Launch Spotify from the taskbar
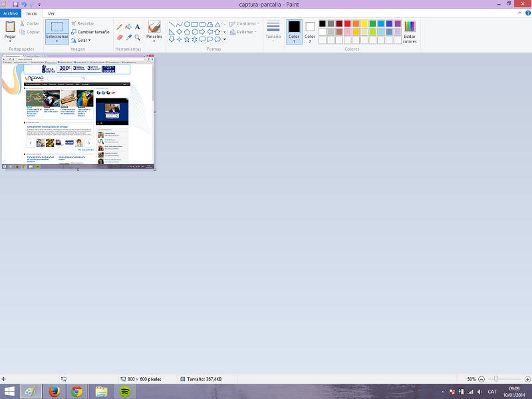The height and width of the screenshot is (399, 532). (x=124, y=392)
